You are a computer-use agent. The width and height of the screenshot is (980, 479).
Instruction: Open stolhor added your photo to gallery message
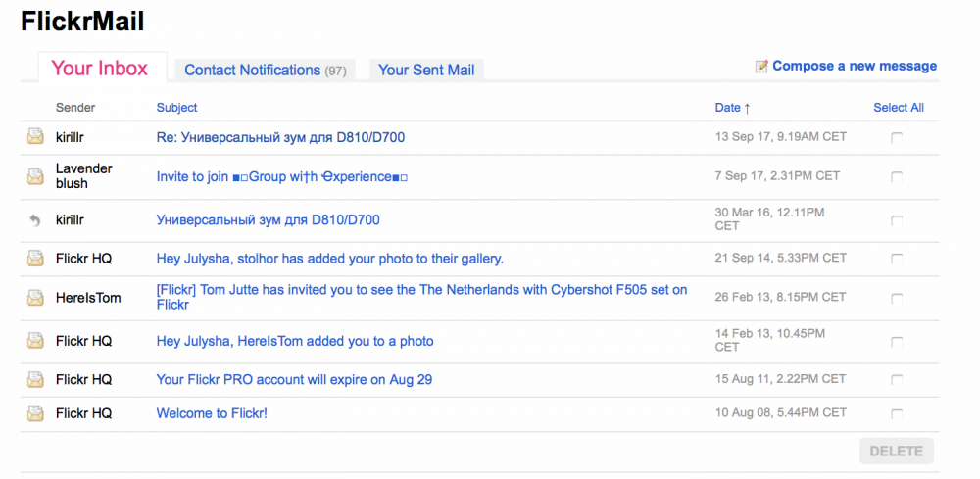tap(330, 258)
